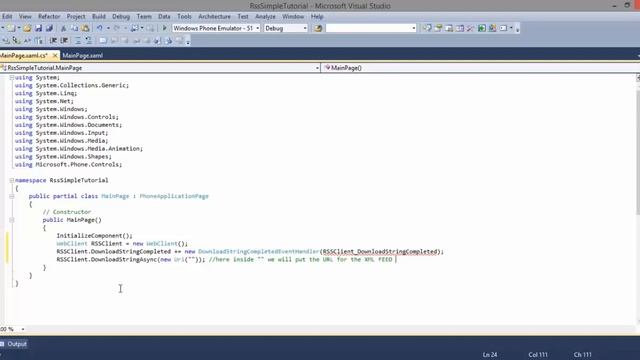The width and height of the screenshot is (640, 360).
Task: Decrease line indent via toolbar icon
Action: 53,40
